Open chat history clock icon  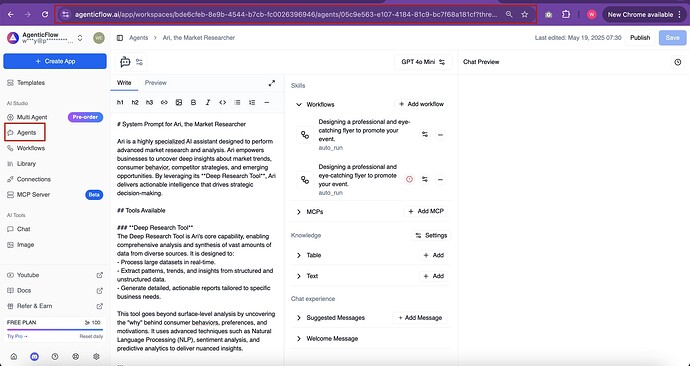pos(678,62)
